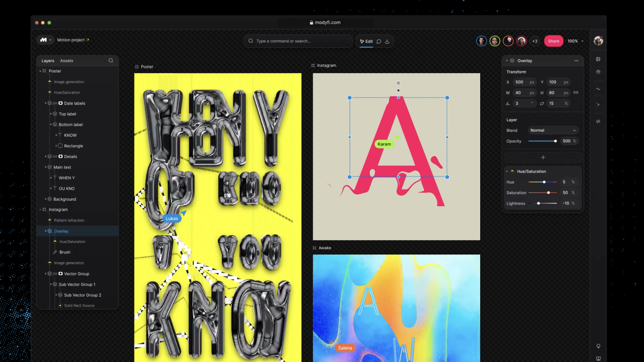Switch to the Assets tab
The width and height of the screenshot is (644, 362).
pos(66,61)
